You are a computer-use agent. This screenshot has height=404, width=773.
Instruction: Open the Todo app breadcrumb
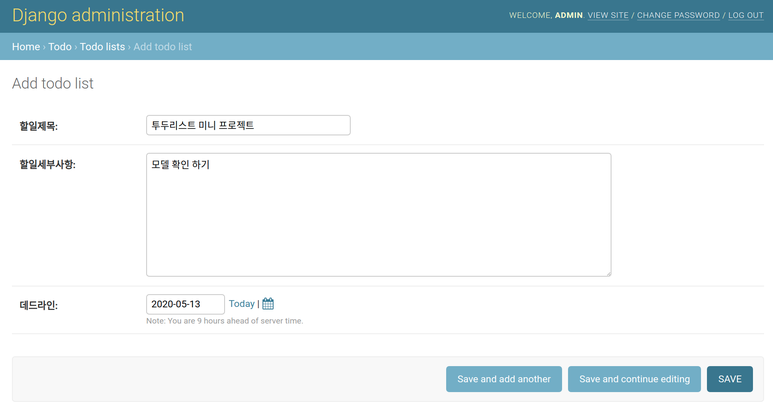click(x=60, y=47)
